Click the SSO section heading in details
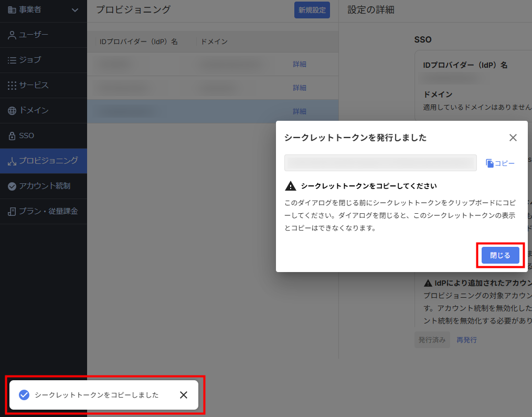532x417 pixels. pos(423,40)
